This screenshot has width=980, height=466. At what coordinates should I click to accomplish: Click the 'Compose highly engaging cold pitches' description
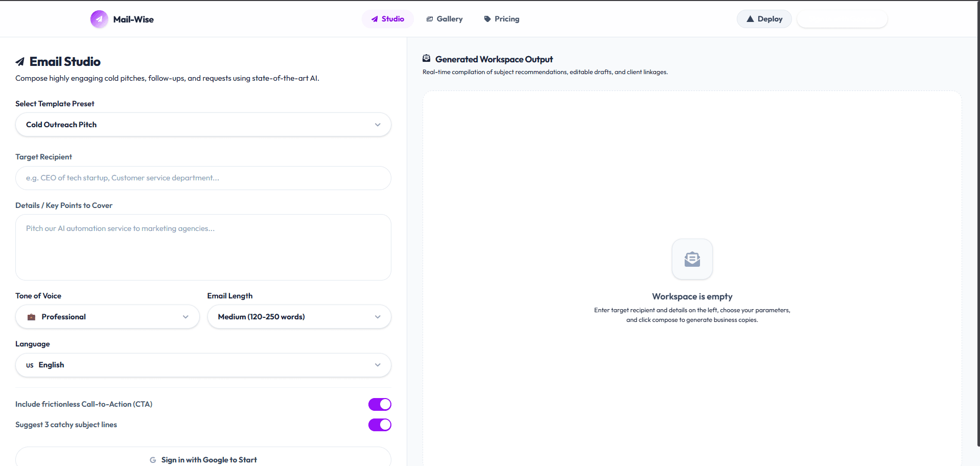click(167, 78)
